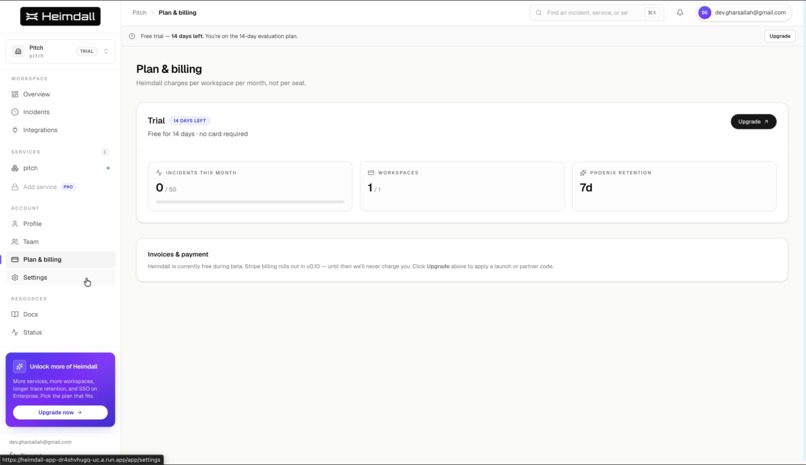The height and width of the screenshot is (465, 806).
Task: Click the incidents usage progress bar
Action: [250, 202]
